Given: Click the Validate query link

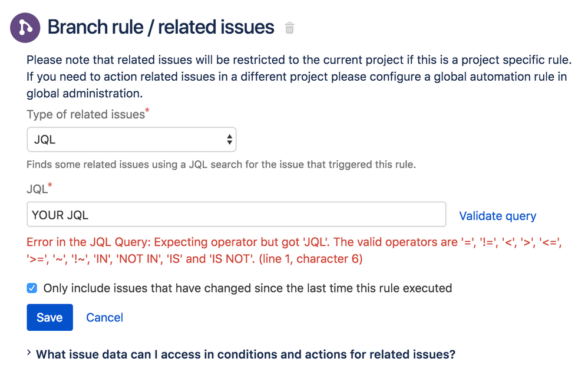Looking at the screenshot, I should point(498,216).
